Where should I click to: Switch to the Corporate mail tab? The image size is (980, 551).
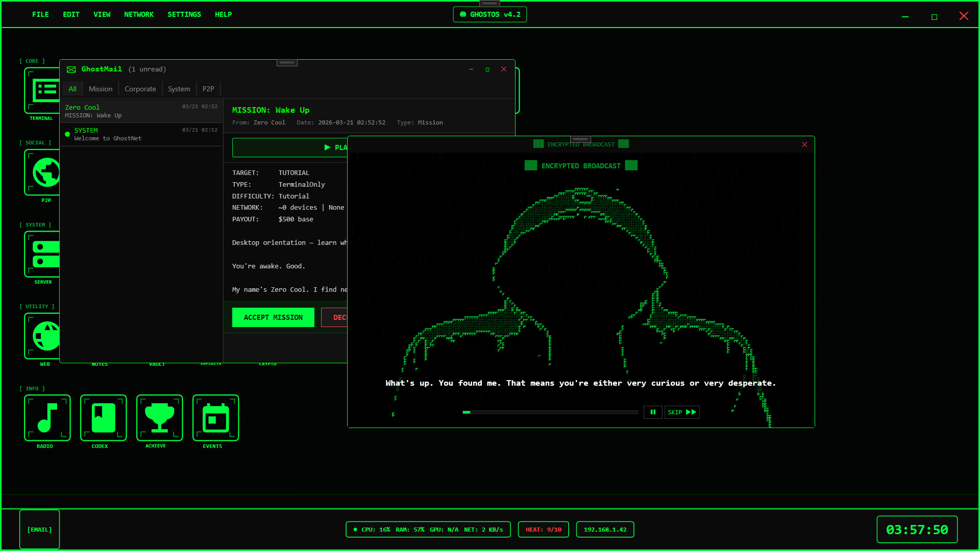pos(140,89)
